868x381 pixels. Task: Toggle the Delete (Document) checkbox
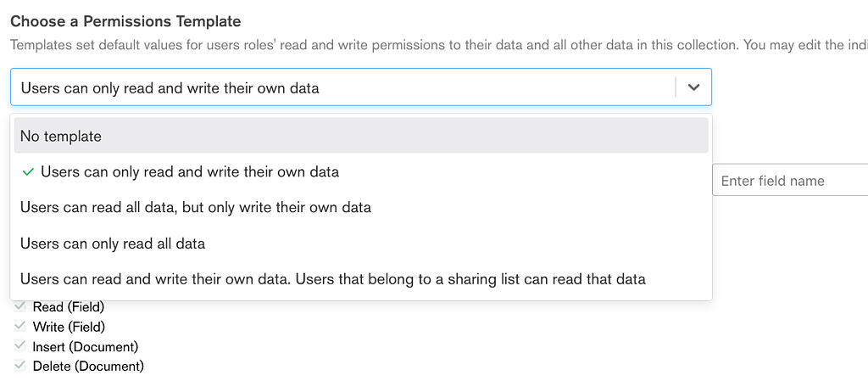pos(20,367)
